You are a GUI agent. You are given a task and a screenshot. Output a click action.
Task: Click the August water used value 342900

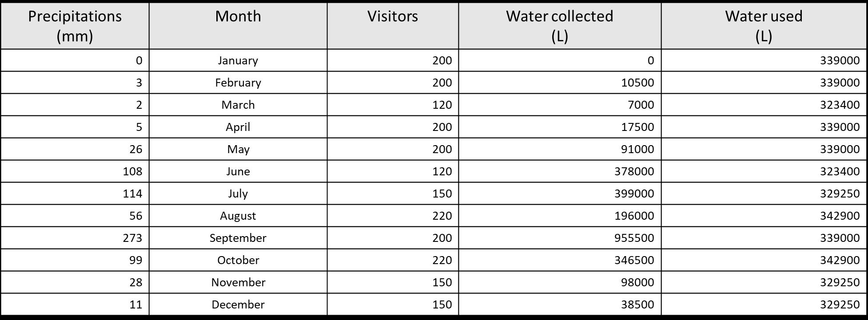point(764,216)
